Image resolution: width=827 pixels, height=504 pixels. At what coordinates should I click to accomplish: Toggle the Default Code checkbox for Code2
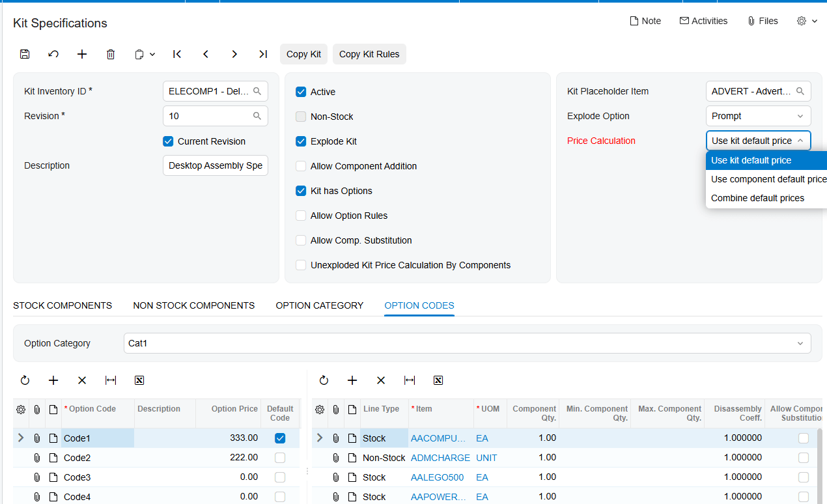click(280, 458)
